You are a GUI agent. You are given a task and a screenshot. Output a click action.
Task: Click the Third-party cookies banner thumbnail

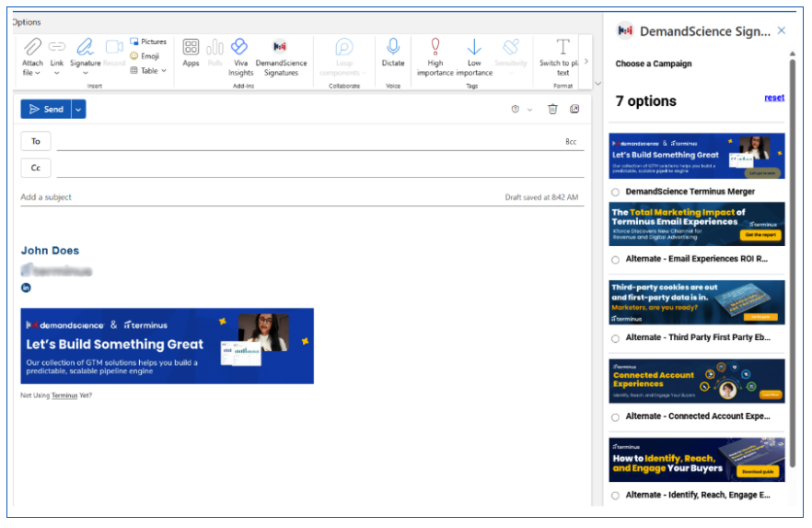[x=697, y=302]
